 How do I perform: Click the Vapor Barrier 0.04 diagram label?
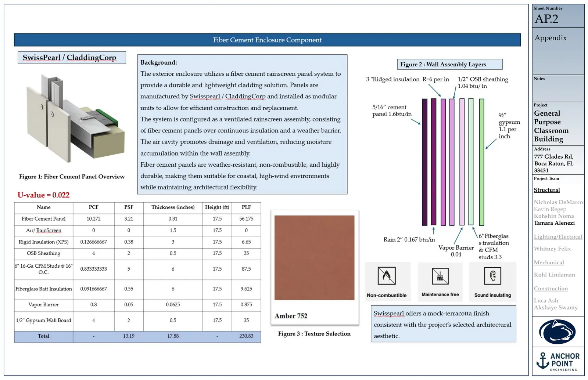456,251
